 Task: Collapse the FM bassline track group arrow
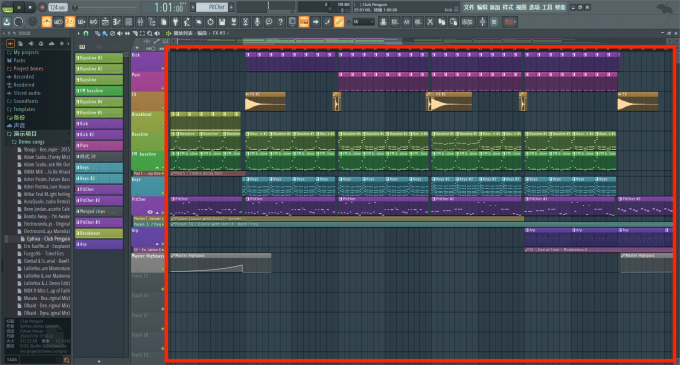(x=157, y=168)
